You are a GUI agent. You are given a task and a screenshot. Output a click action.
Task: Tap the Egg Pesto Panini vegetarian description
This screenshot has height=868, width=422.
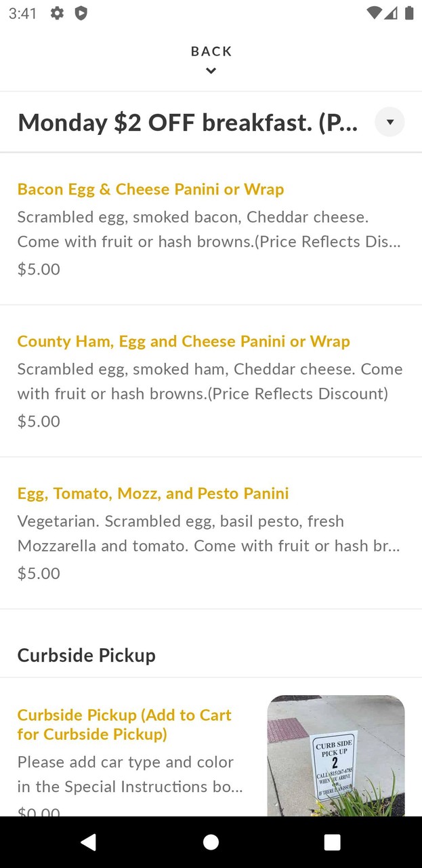pos(209,534)
